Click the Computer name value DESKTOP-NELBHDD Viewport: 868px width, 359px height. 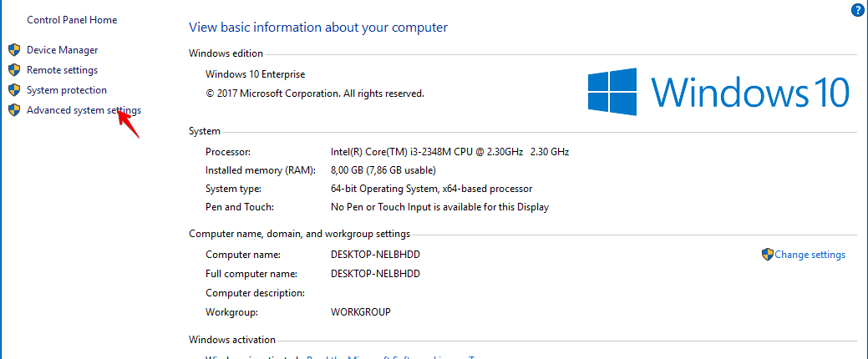(375, 254)
